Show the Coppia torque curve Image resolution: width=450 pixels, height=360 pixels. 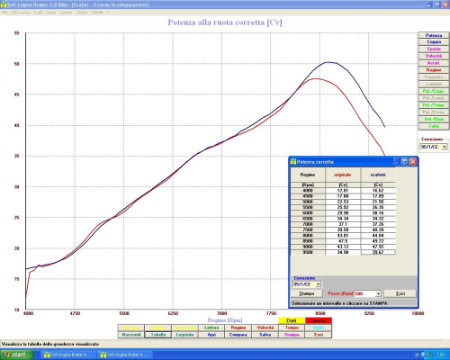[433, 42]
